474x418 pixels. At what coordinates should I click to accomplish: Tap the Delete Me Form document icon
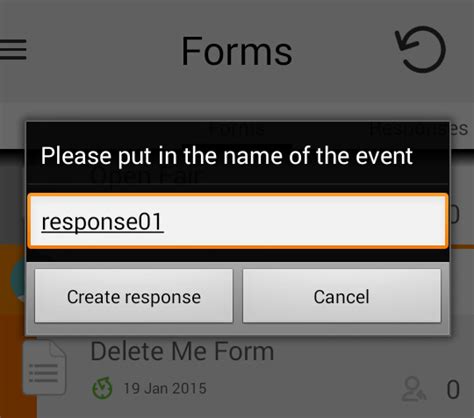tap(44, 367)
